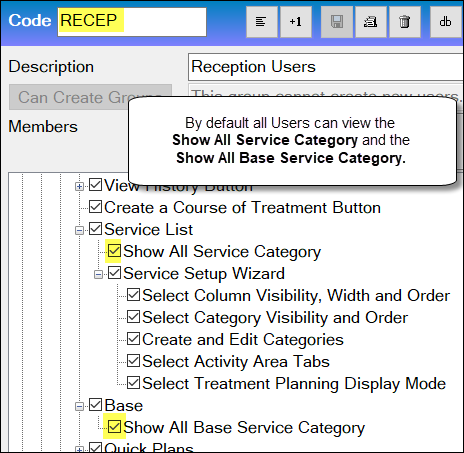Screen dimensions: 464x453
Task: Click the Members label
Action: click(43, 127)
